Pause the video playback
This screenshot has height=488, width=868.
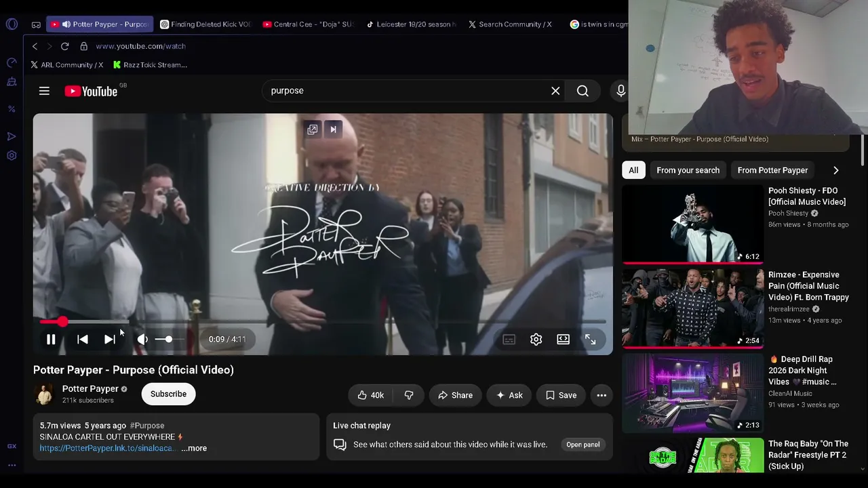click(x=51, y=340)
